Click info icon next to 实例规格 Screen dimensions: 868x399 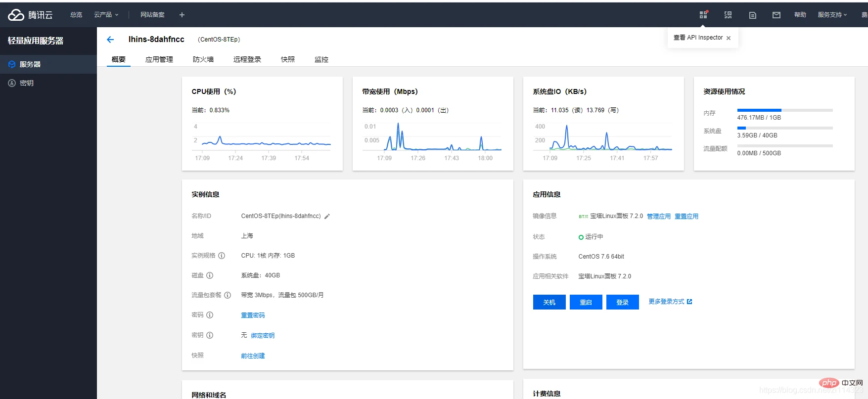coord(222,256)
